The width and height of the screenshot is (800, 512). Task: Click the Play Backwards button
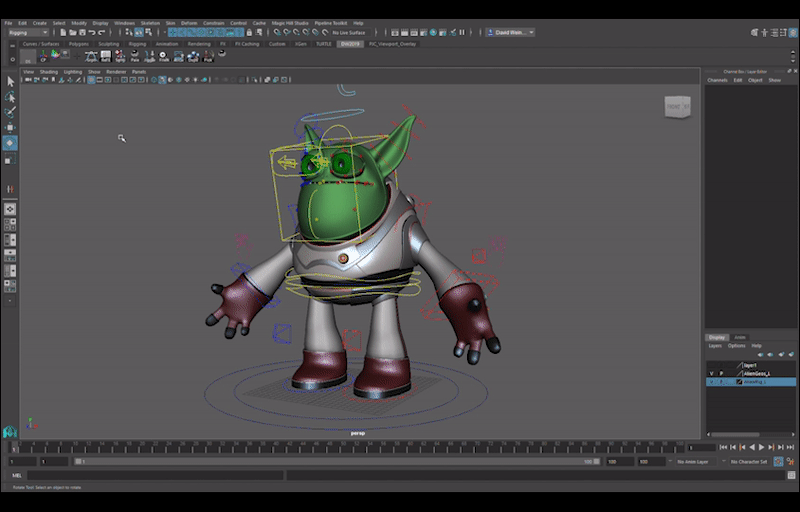pyautogui.click(x=752, y=447)
